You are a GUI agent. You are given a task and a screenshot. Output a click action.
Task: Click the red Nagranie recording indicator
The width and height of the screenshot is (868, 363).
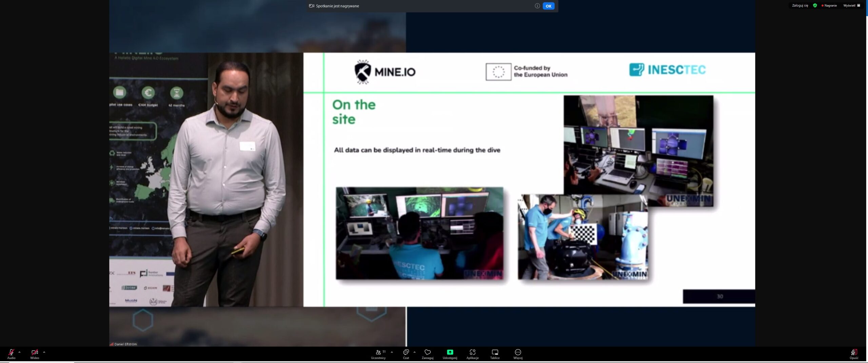coord(829,5)
